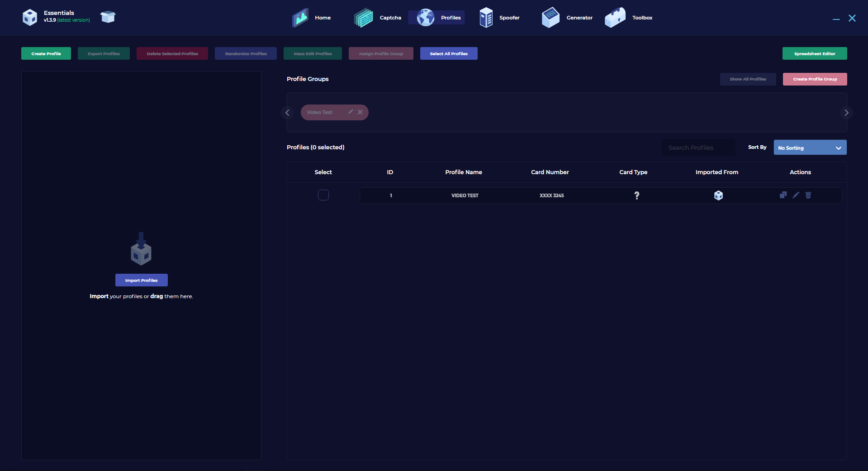868x471 pixels.
Task: Remove Video Test group with its X icon
Action: pyautogui.click(x=360, y=112)
